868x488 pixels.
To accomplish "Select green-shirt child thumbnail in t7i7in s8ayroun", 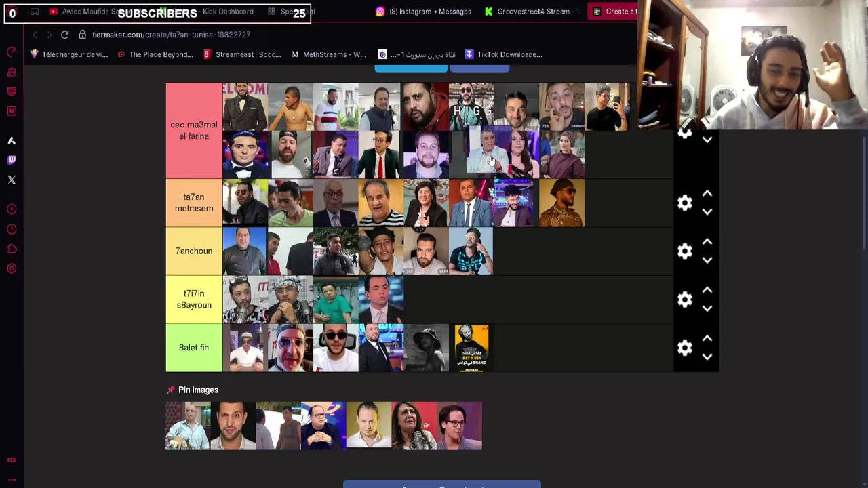I will click(x=336, y=299).
